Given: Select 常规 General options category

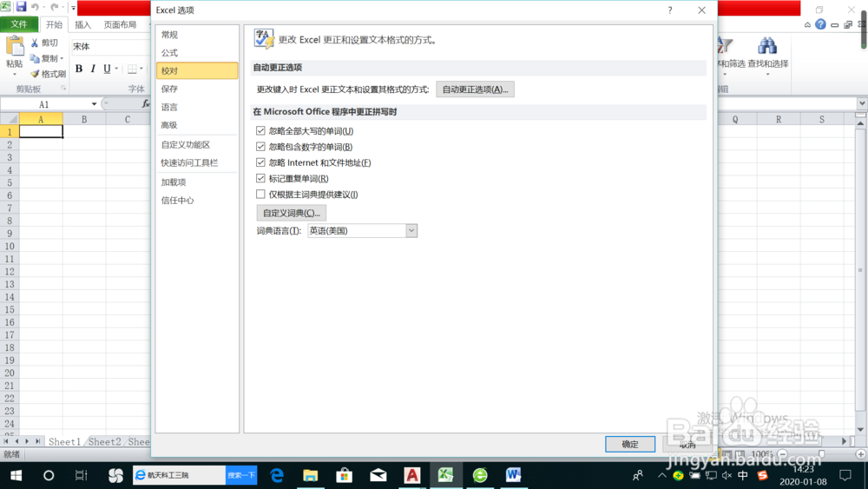Looking at the screenshot, I should coord(197,35).
